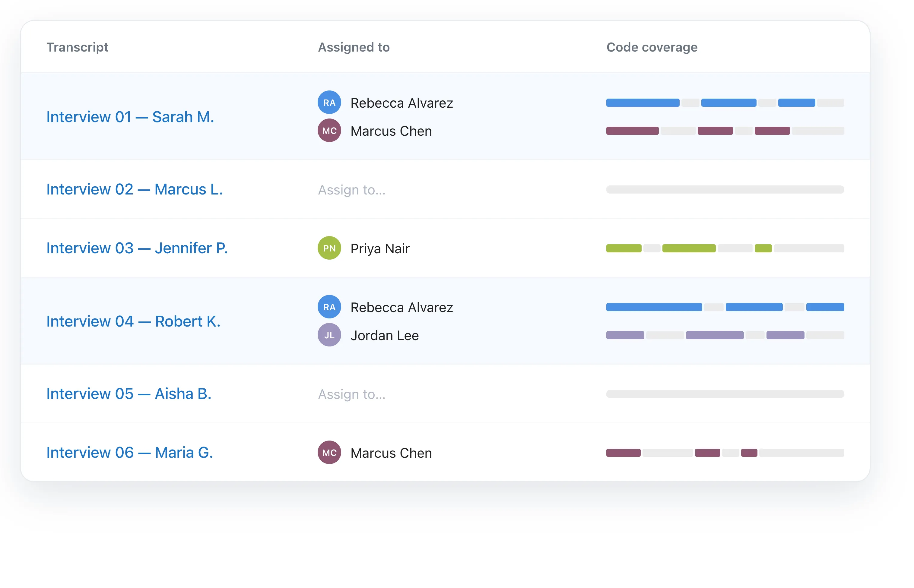This screenshot has width=914, height=588.
Task: Click RA avatar in Interview 04 row
Action: 329,307
